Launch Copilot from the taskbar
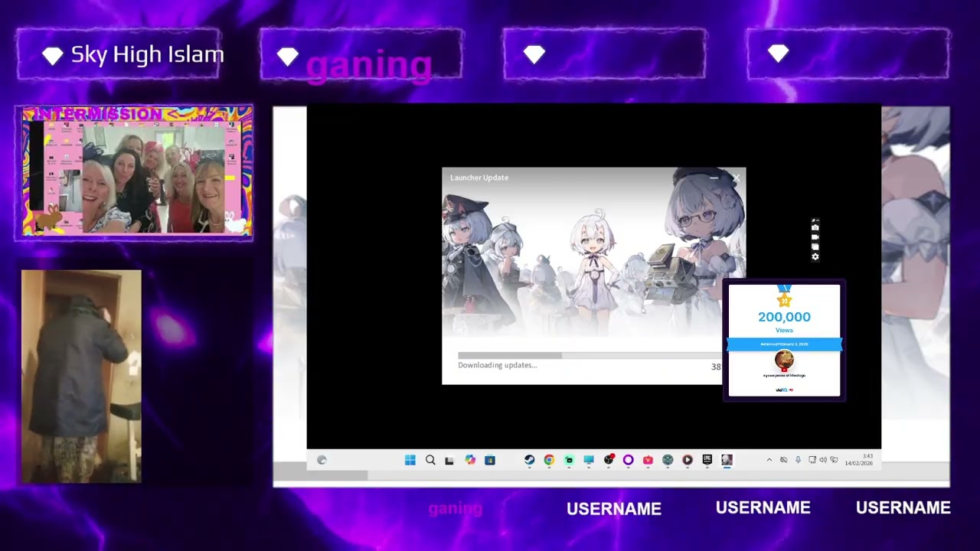 470,460
